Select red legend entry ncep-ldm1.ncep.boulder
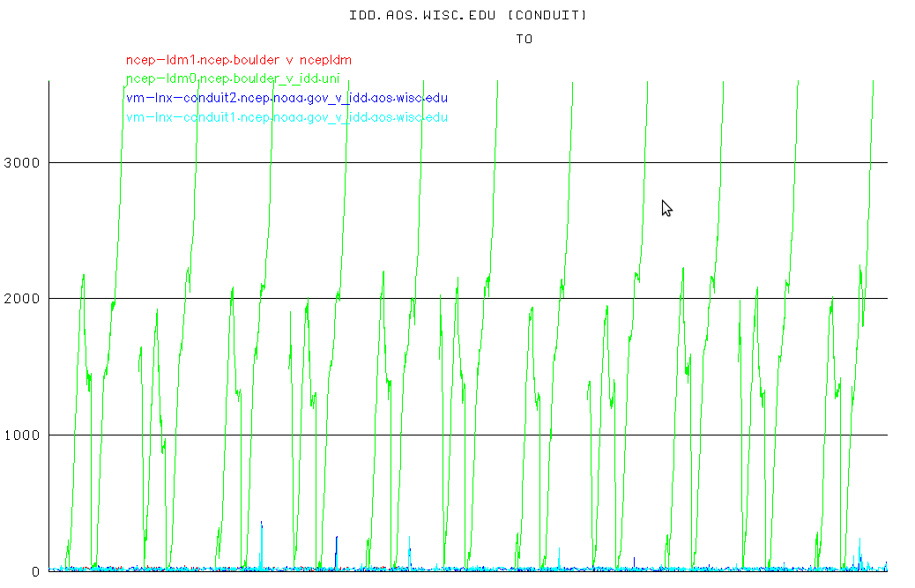Screen dimensions: 915x588 coord(238,60)
